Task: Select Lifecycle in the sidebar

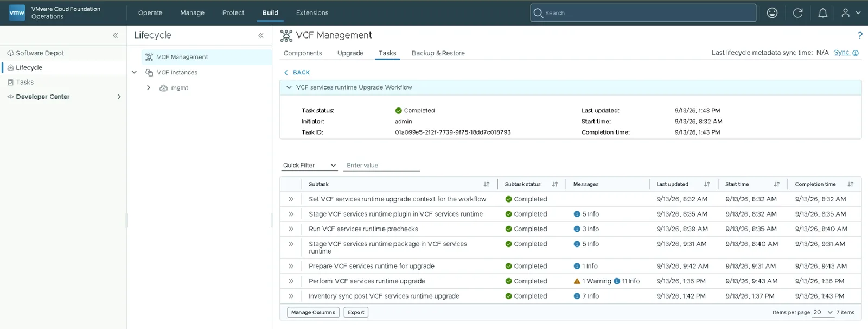Action: coord(64,68)
